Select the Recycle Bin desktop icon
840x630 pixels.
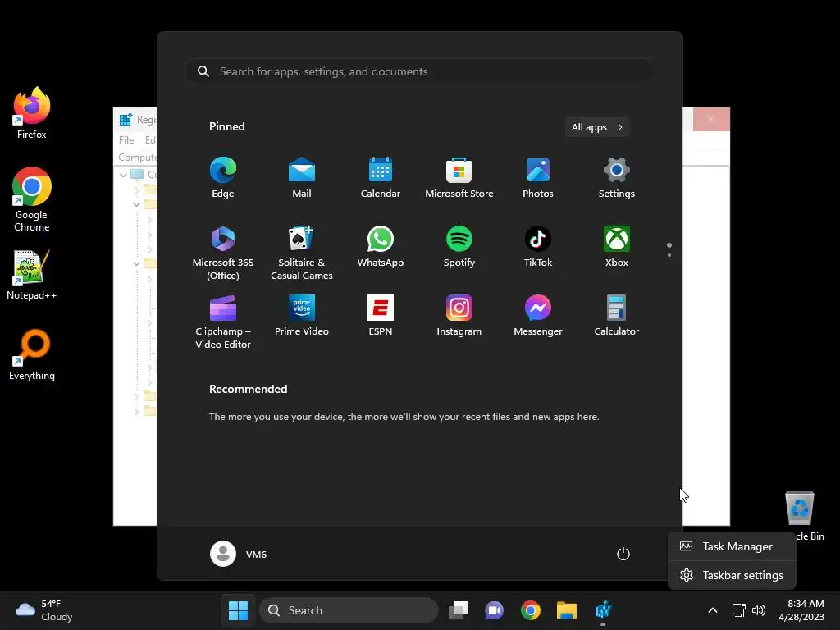[799, 515]
